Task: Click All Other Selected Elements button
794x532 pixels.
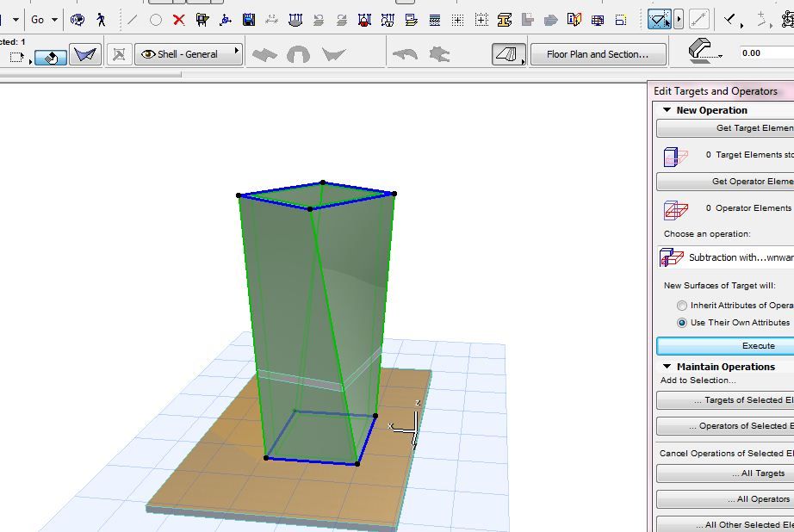Action: (725, 524)
